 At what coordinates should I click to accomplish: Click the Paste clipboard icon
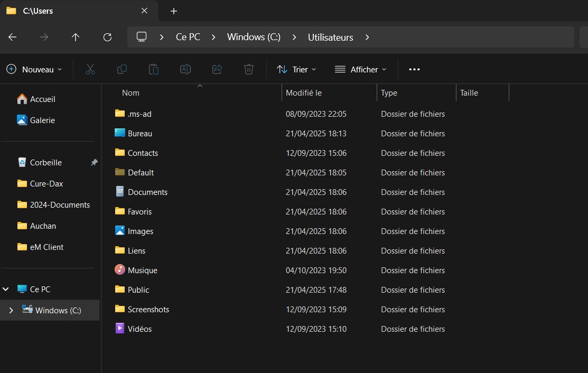(x=154, y=69)
